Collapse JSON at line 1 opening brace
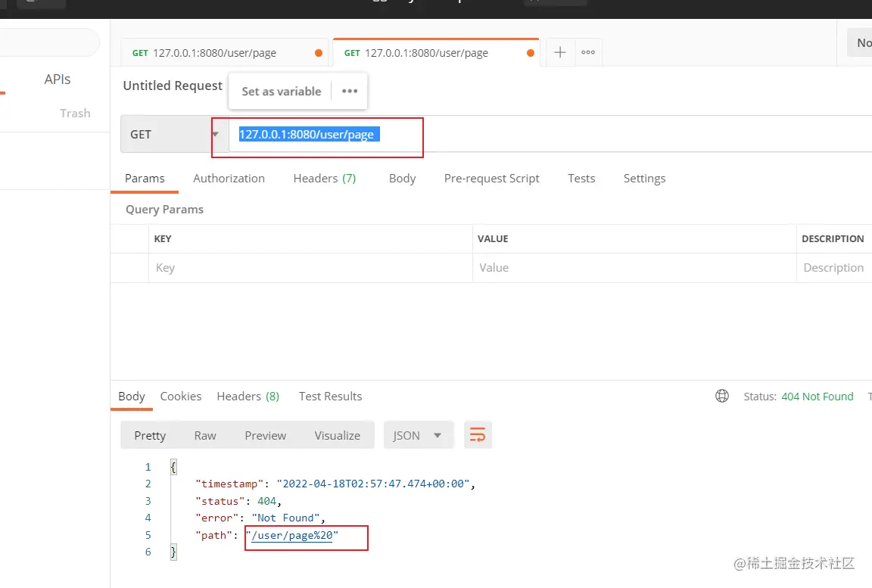This screenshot has width=872, height=588. (173, 467)
